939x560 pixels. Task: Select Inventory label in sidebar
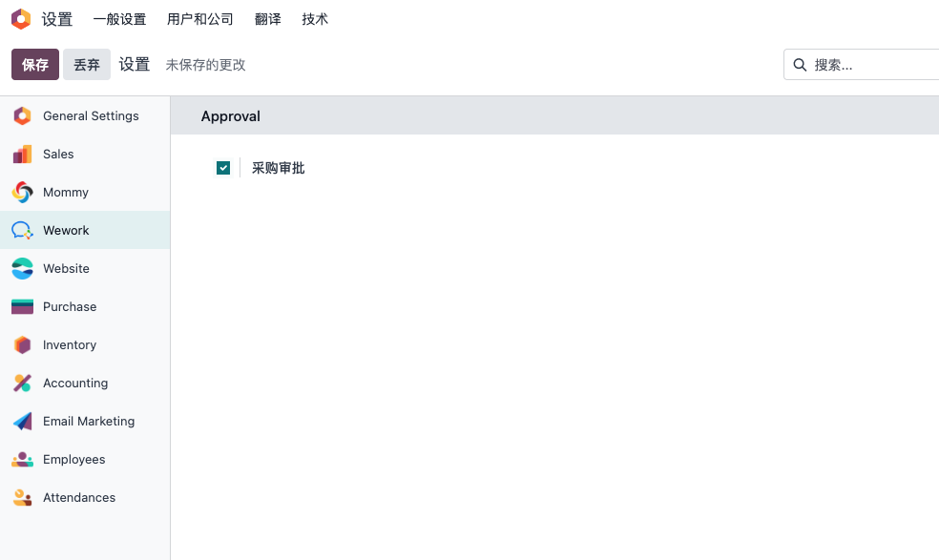click(x=70, y=345)
